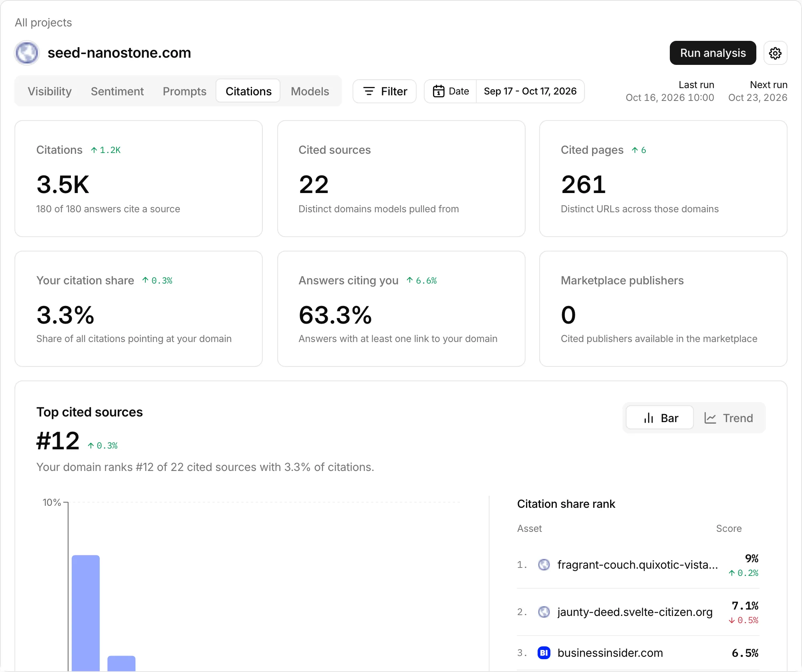Switch to the Sentiment tab
802x672 pixels.
pyautogui.click(x=117, y=91)
